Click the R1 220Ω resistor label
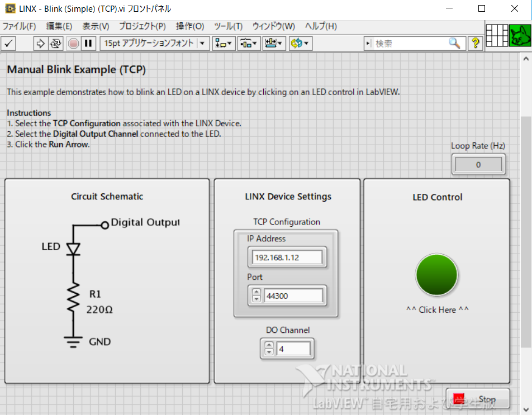 click(99, 302)
